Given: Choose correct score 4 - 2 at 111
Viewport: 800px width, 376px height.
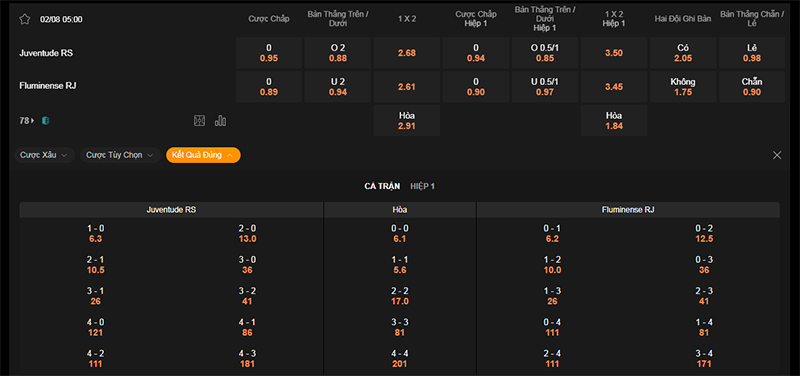Looking at the screenshot, I should point(95,359).
